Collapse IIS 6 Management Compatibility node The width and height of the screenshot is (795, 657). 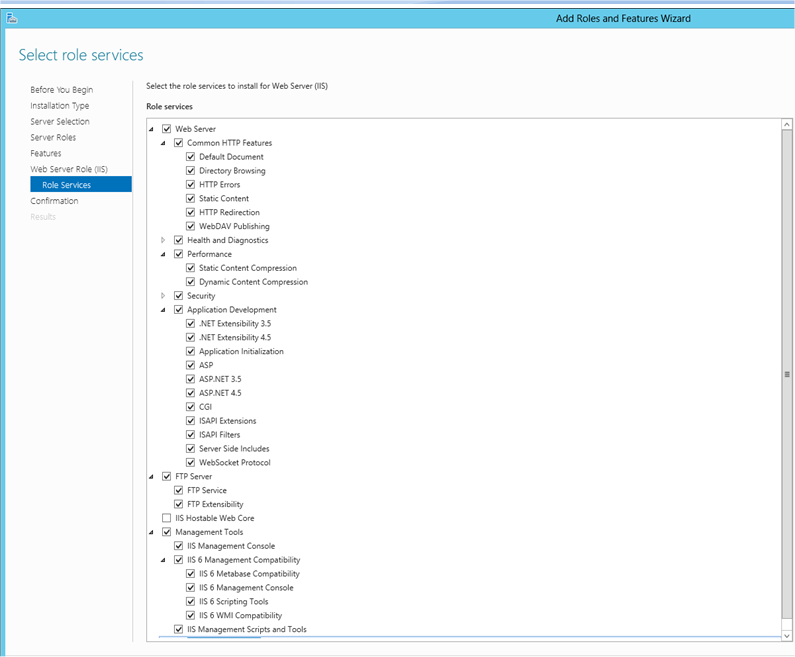pyautogui.click(x=163, y=560)
